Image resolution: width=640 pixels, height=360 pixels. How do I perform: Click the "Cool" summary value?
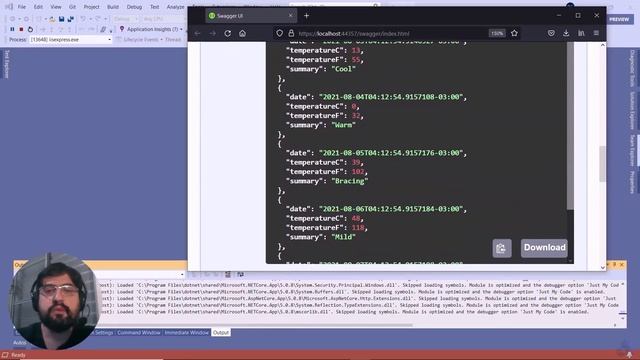[x=343, y=69]
